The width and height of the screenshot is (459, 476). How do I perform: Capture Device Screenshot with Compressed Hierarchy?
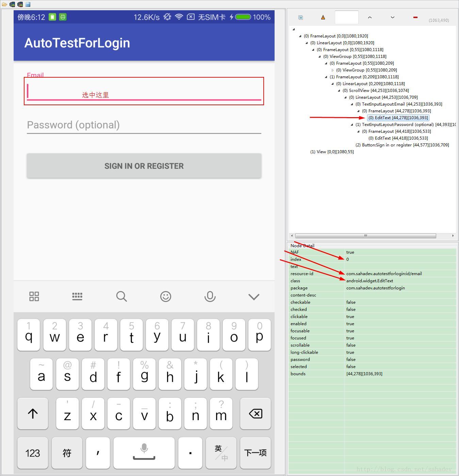(x=20, y=4)
